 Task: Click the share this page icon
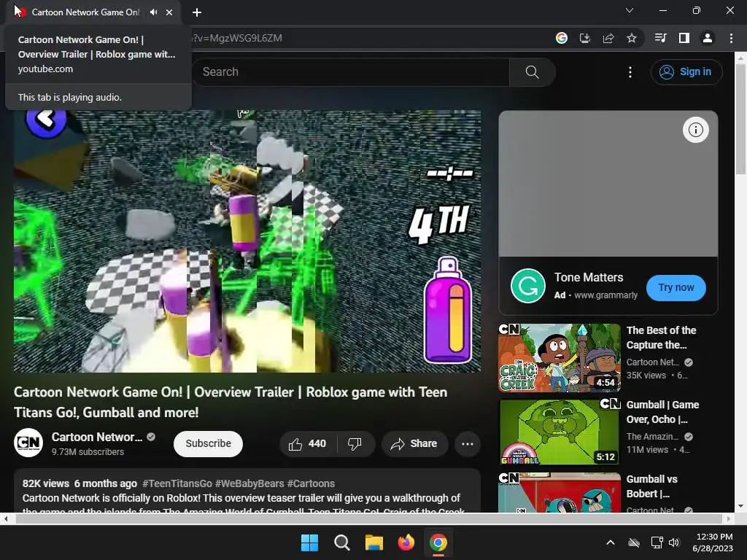coord(608,38)
